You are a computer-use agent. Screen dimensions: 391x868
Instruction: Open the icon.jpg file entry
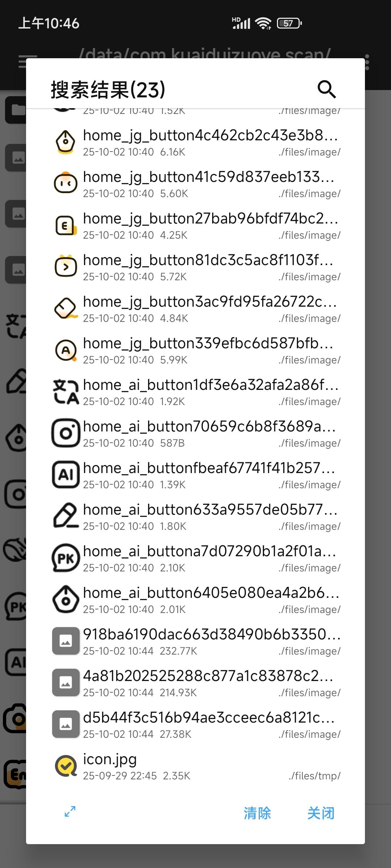tap(195, 766)
